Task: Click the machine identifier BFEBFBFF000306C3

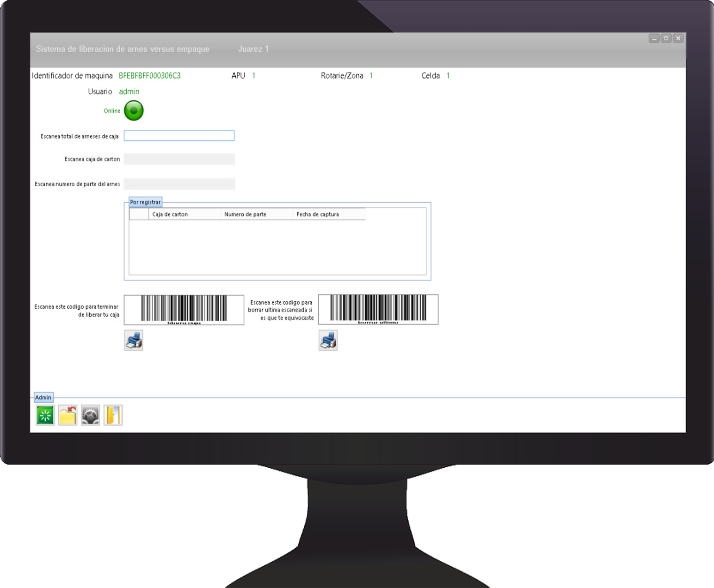Action: (x=150, y=76)
